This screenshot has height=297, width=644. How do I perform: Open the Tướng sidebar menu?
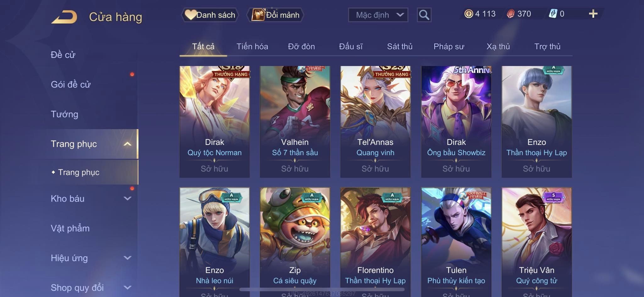click(x=64, y=114)
